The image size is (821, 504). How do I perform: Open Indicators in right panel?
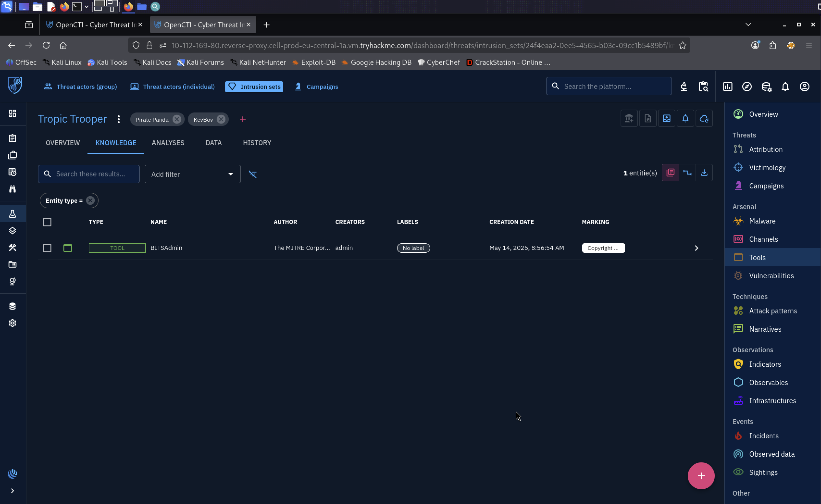[773, 364]
